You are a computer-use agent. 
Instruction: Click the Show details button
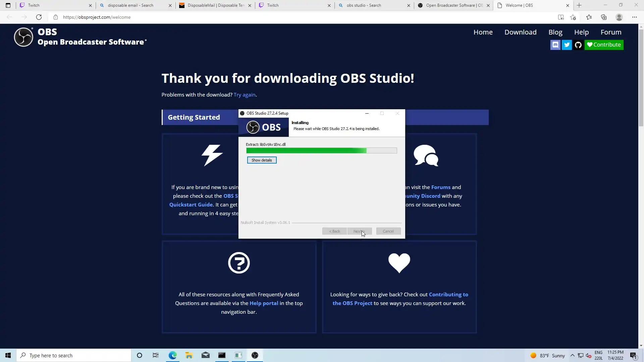pyautogui.click(x=262, y=160)
